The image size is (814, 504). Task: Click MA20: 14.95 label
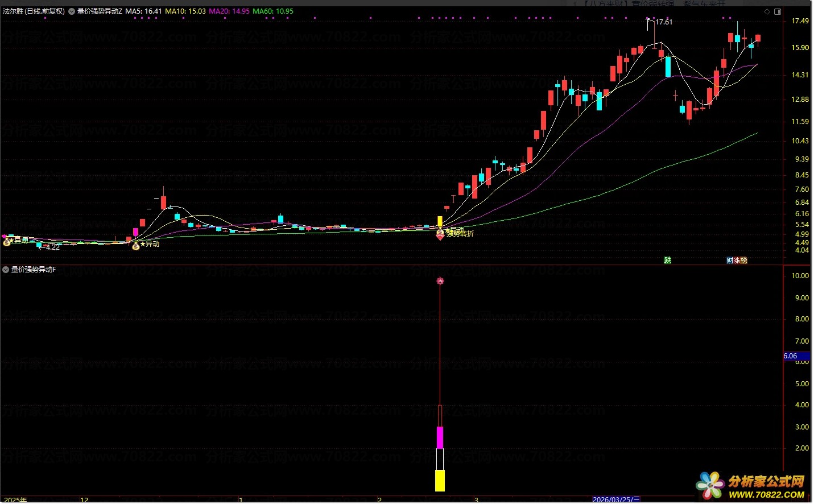pyautogui.click(x=229, y=11)
